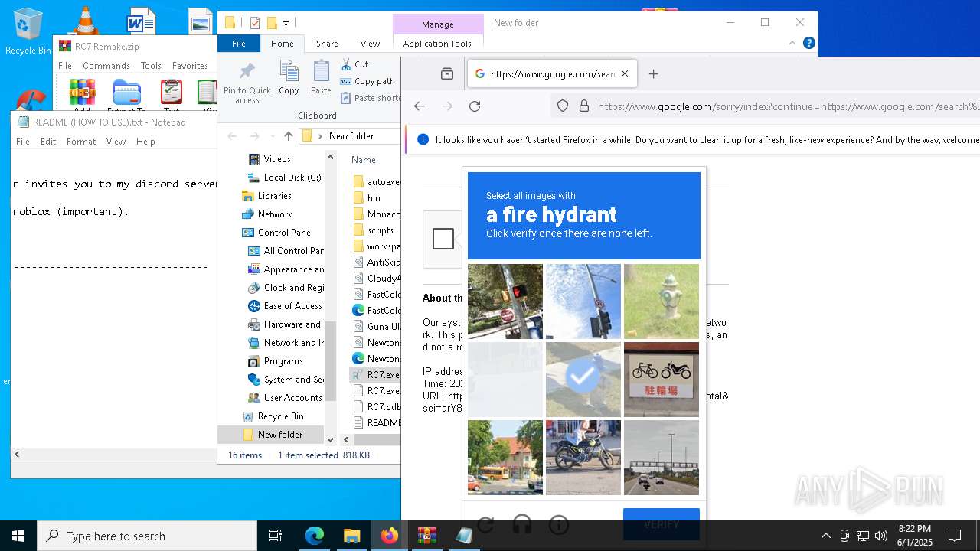Close the Google search tab
This screenshot has width=980, height=551.
point(625,74)
